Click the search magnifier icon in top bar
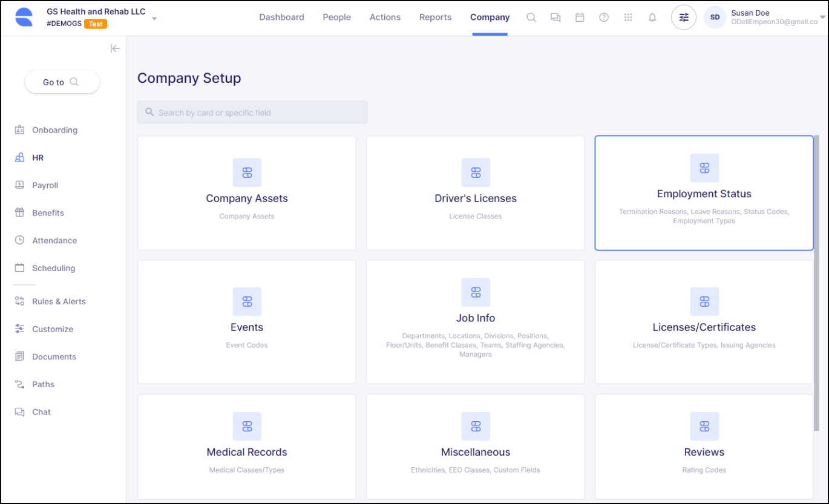 tap(531, 18)
